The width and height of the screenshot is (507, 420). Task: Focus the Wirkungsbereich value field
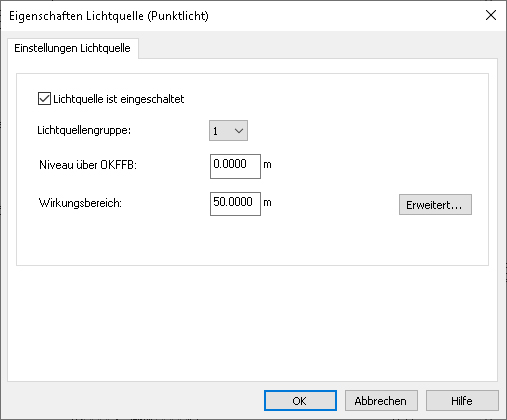[x=235, y=204]
